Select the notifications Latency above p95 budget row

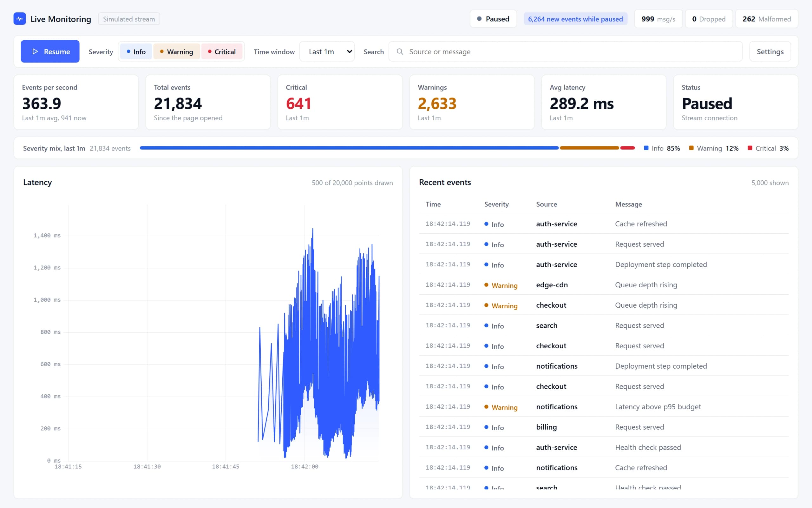tap(604, 406)
